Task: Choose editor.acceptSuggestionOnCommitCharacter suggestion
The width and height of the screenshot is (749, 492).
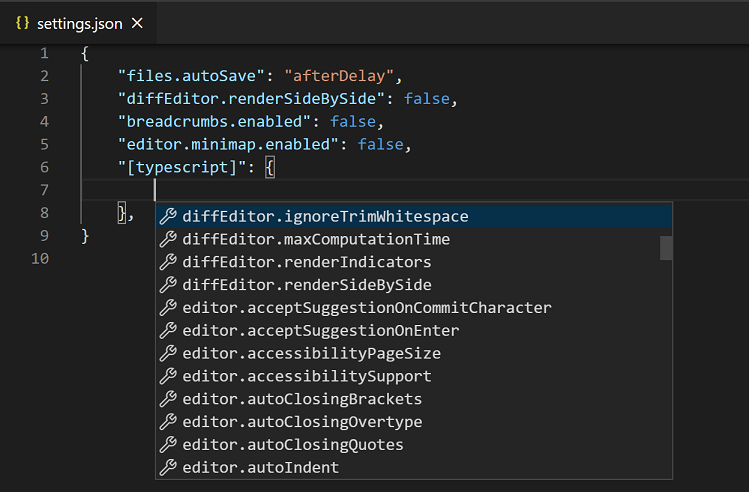Action: [366, 307]
